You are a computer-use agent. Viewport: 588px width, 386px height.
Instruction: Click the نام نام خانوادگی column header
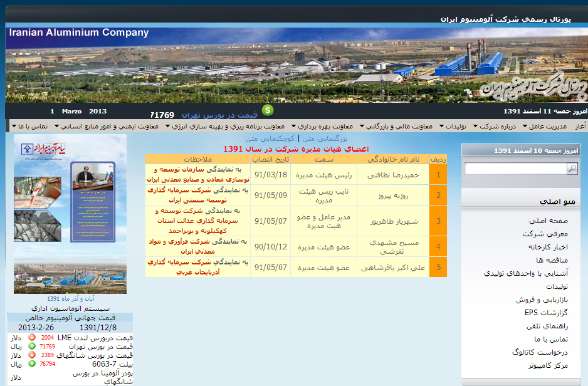393,159
